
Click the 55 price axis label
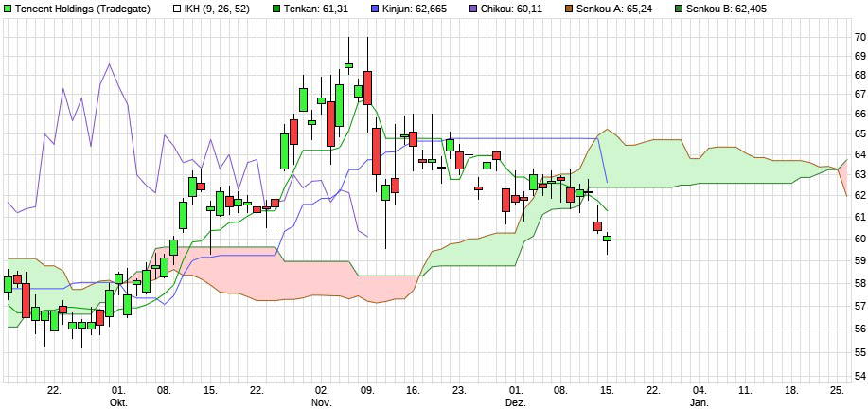point(859,352)
